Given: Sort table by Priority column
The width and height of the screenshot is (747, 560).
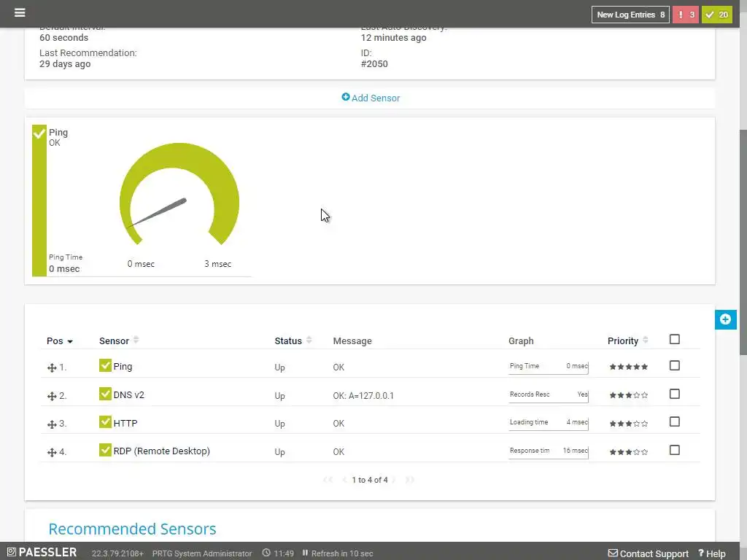Looking at the screenshot, I should (627, 341).
